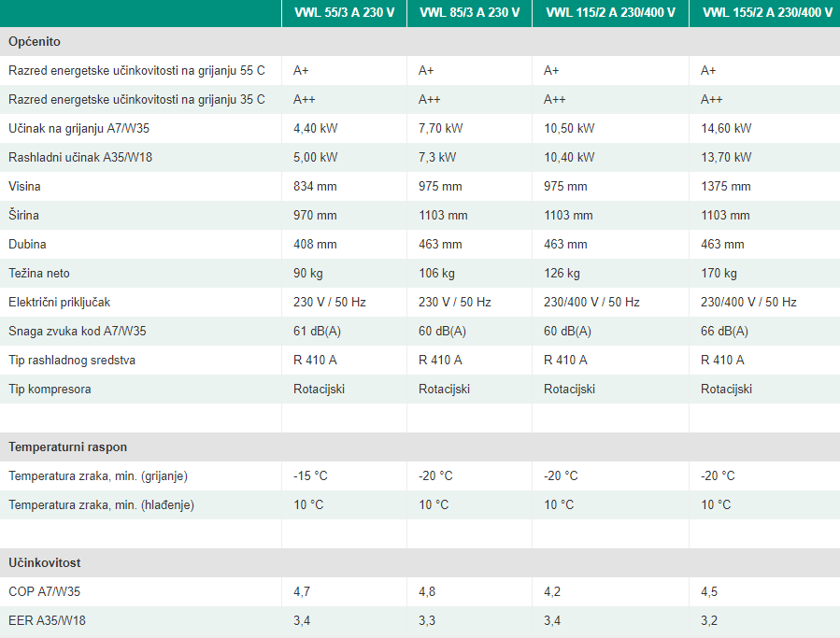The width and height of the screenshot is (840, 638).
Task: Click the Tip rashladnog sredstva label
Action: [72, 360]
